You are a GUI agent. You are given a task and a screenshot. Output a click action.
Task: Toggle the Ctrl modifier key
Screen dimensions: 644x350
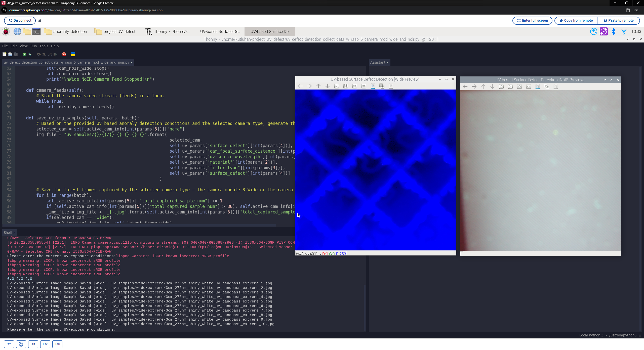(x=9, y=344)
